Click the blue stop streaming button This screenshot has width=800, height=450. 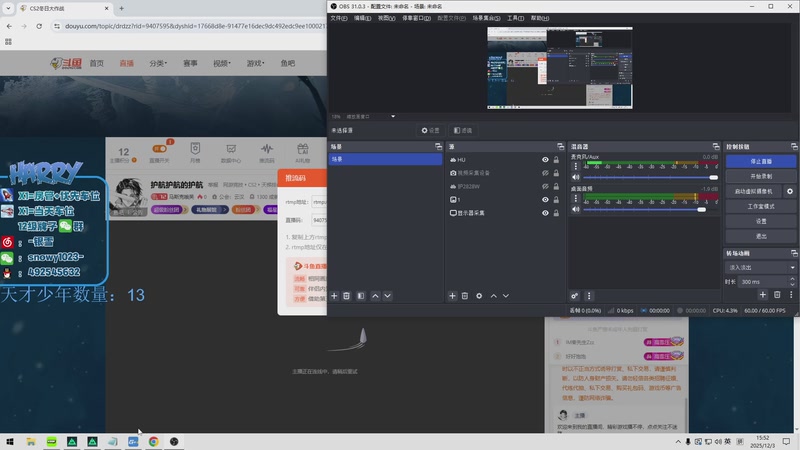tap(761, 161)
